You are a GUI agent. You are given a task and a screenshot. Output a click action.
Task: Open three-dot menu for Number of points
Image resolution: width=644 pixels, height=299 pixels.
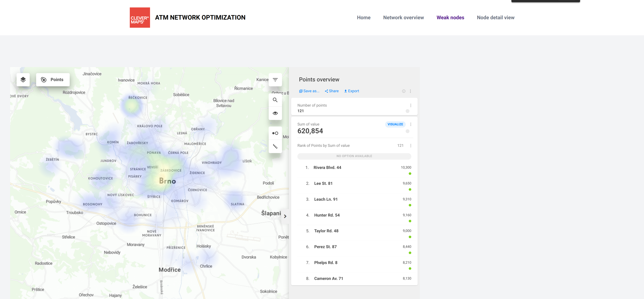click(410, 105)
